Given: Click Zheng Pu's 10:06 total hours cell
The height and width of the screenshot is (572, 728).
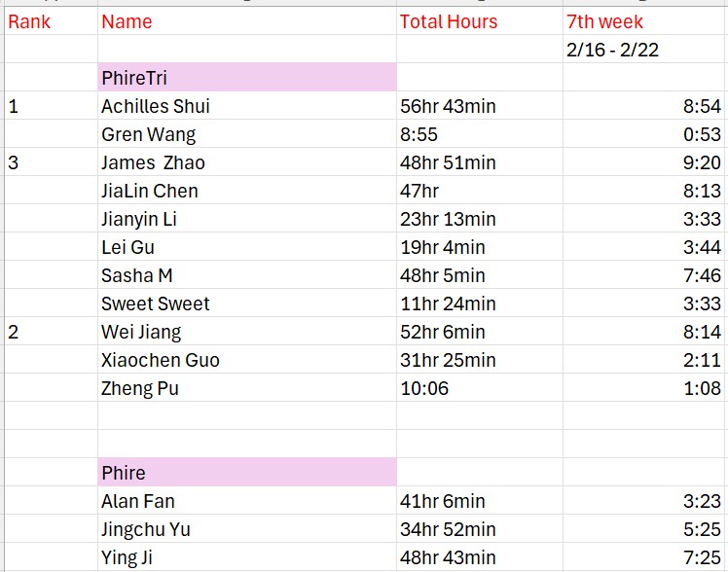Looking at the screenshot, I should point(479,388).
